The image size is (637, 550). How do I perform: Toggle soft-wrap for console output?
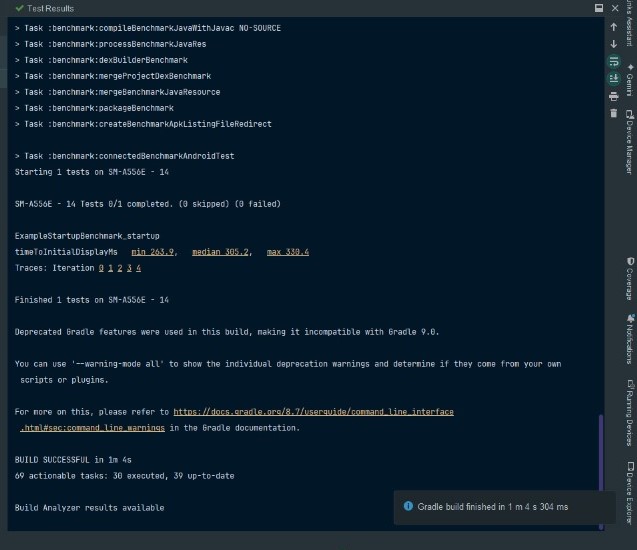tap(613, 62)
